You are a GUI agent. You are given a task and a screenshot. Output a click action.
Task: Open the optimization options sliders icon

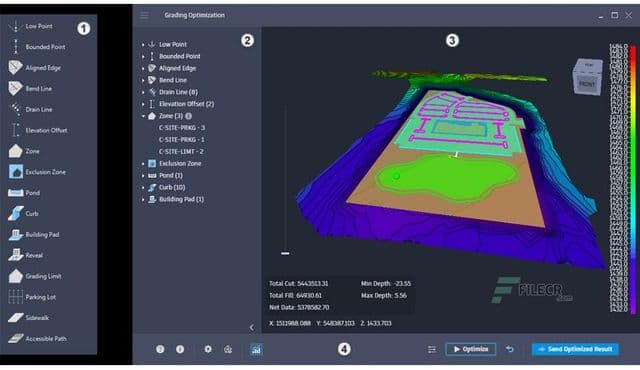(x=431, y=350)
